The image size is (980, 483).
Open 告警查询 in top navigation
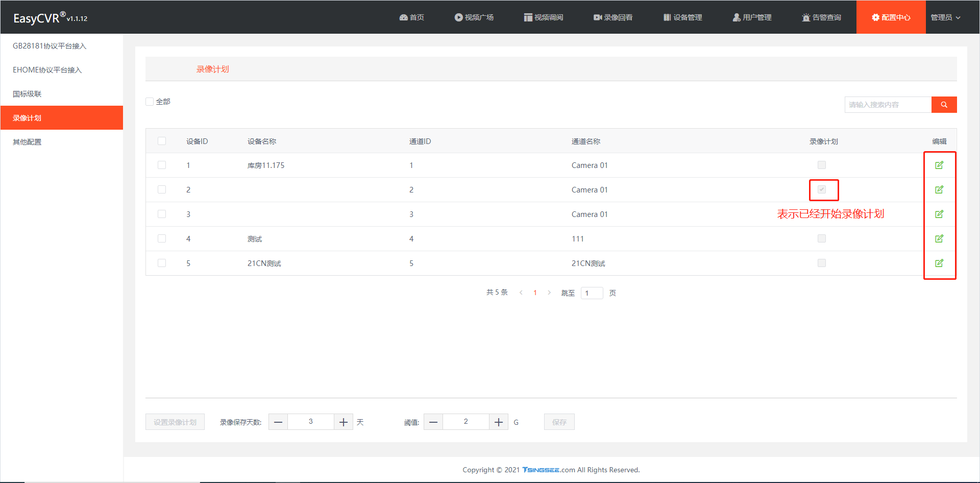point(821,17)
